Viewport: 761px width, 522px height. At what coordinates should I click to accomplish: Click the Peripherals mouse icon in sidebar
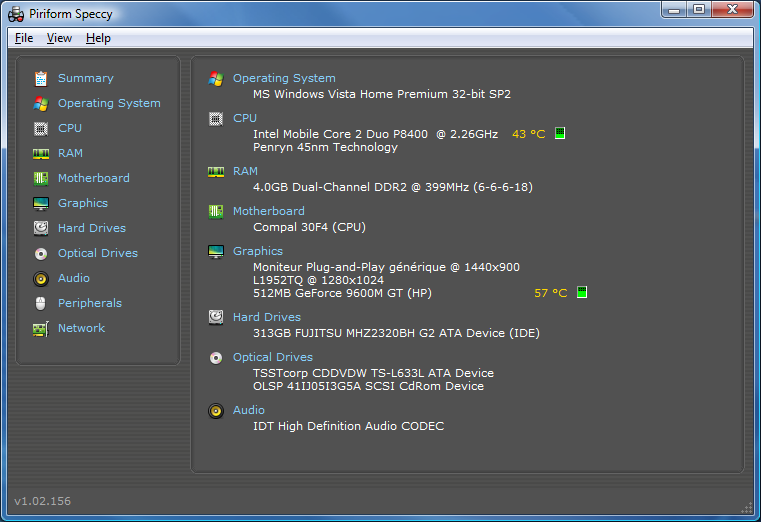41,303
